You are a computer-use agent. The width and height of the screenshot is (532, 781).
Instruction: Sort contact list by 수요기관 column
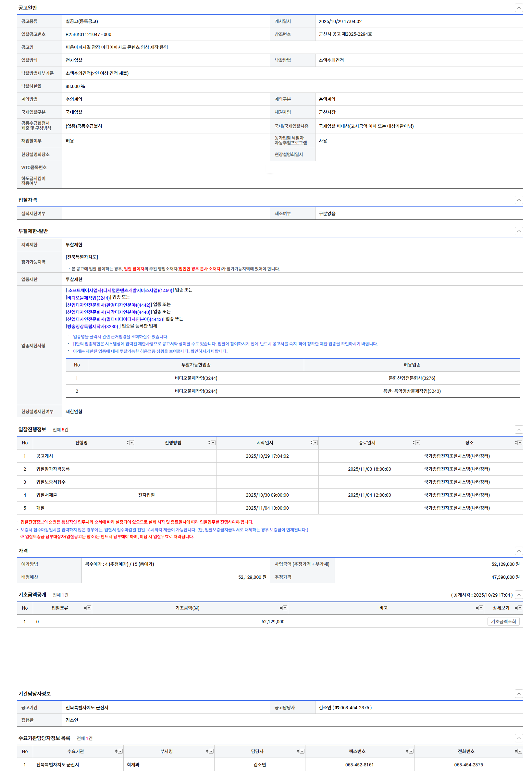(x=116, y=751)
